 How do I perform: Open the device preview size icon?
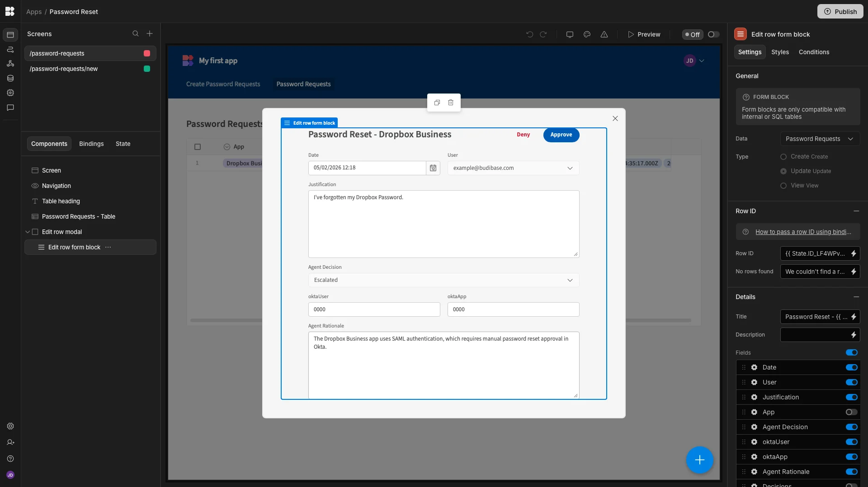[x=570, y=34]
